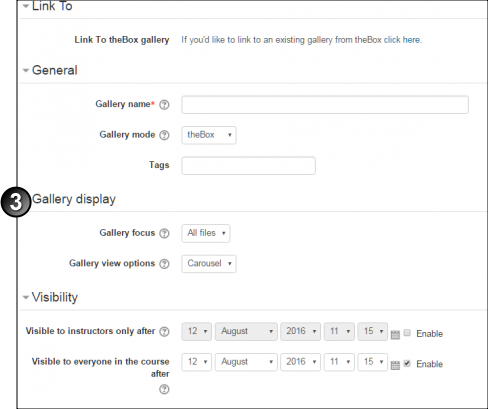Open the Carousel view options dropdown
The height and width of the screenshot is (409, 488).
click(209, 264)
